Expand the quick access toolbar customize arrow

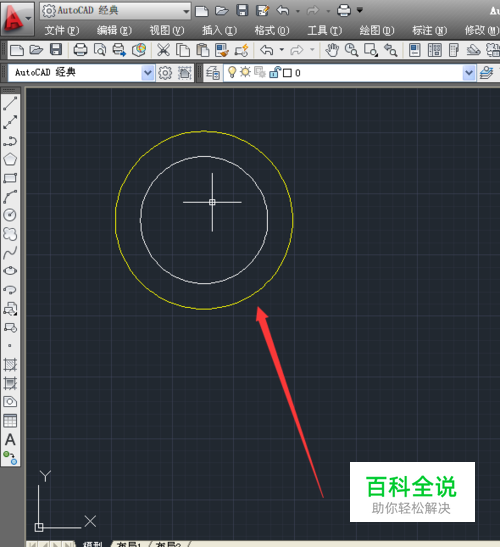(x=360, y=10)
